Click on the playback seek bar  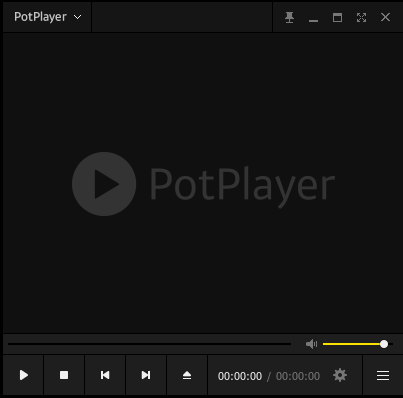coord(149,344)
